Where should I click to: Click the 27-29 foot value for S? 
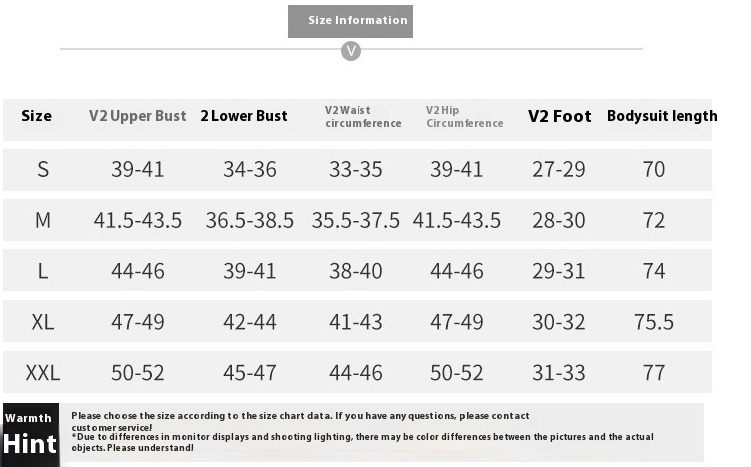point(558,170)
